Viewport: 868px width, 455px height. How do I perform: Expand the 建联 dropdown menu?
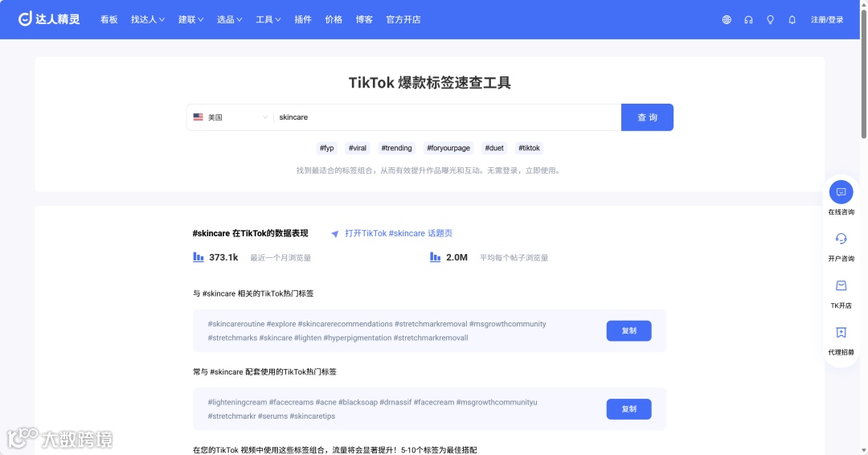[x=190, y=19]
